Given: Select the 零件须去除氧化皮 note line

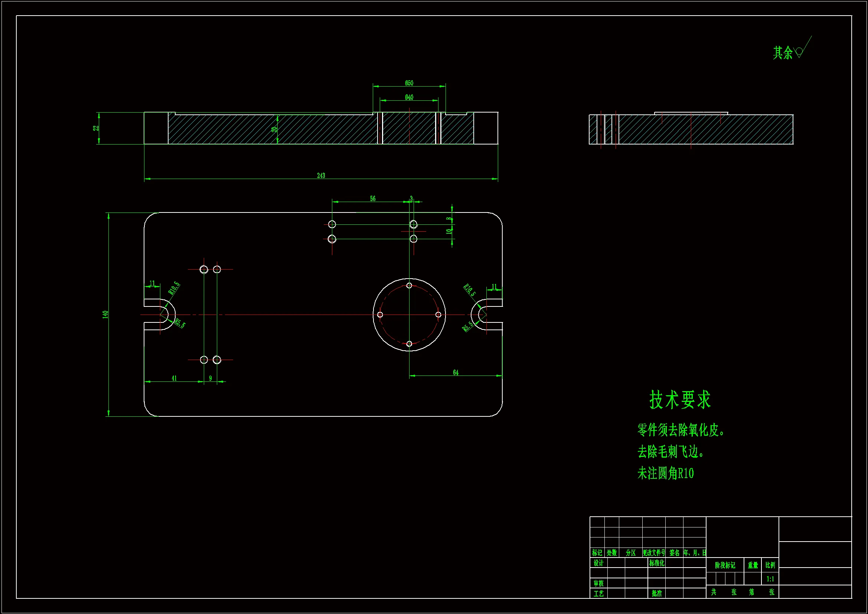Looking at the screenshot, I should click(681, 430).
